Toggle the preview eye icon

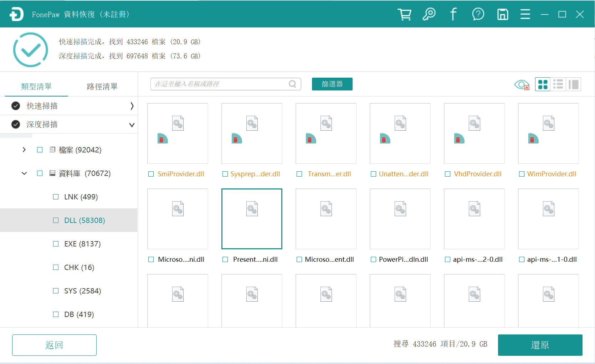pos(522,84)
